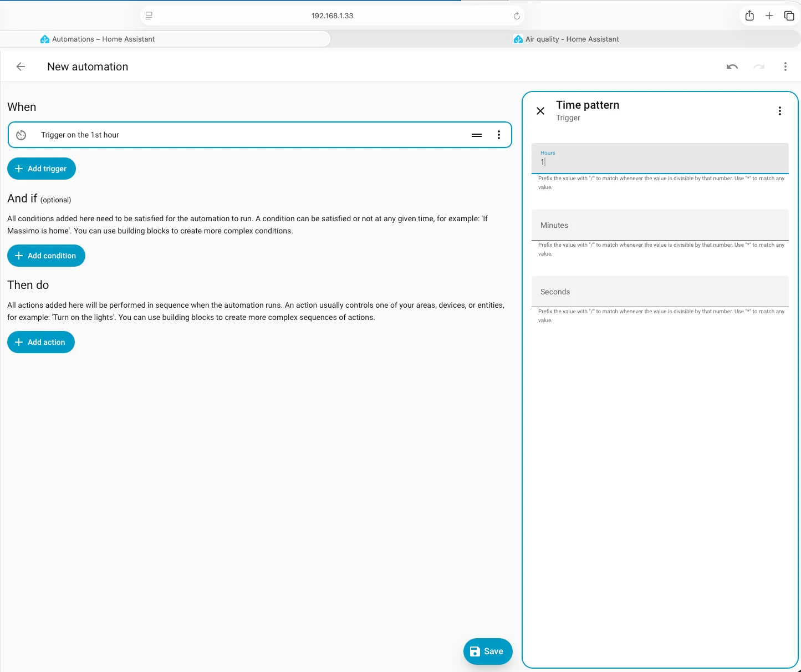Reload the page via the address bar icon
The image size is (801, 672).
pos(517,16)
